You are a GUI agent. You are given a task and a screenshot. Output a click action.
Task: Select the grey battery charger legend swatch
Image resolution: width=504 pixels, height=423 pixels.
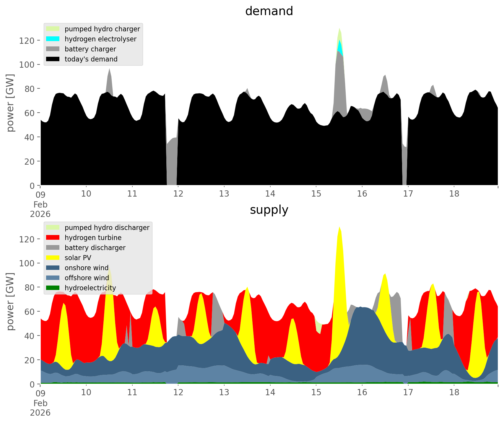click(x=53, y=49)
